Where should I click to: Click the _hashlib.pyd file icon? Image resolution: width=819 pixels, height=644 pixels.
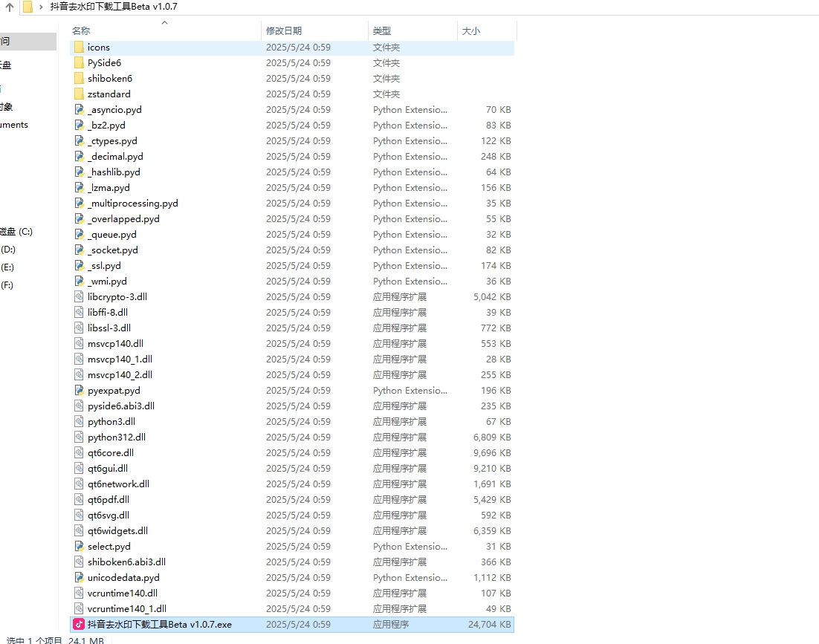tap(79, 172)
